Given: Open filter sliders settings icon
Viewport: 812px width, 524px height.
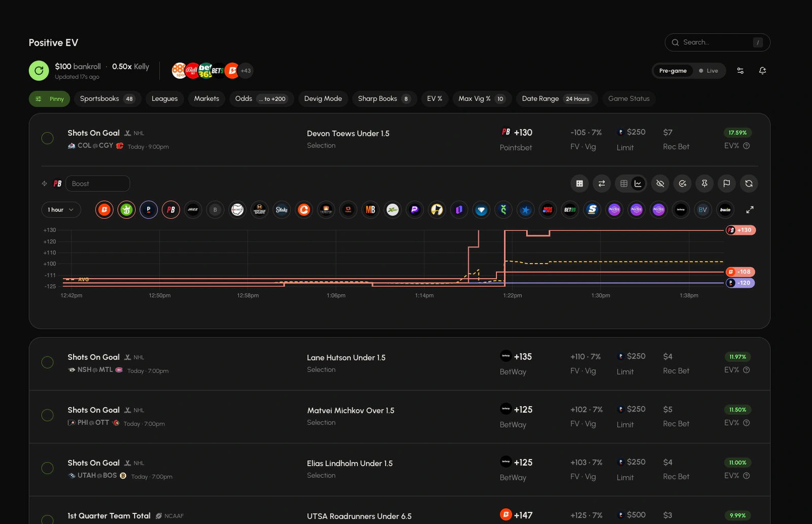Looking at the screenshot, I should (740, 71).
